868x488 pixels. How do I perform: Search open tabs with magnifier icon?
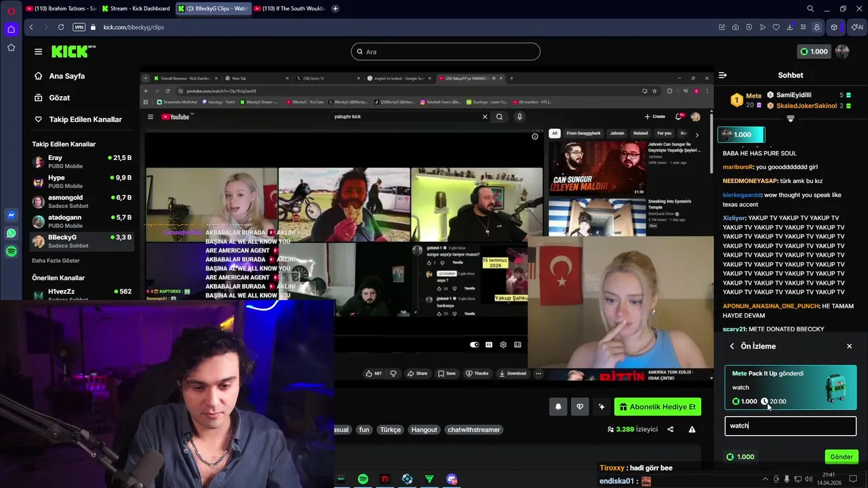[810, 9]
